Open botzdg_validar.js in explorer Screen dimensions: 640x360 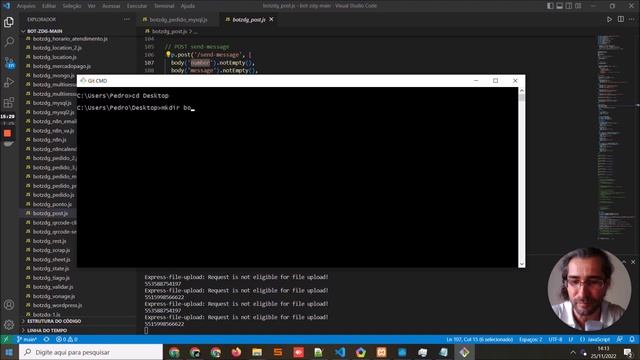tap(53, 287)
